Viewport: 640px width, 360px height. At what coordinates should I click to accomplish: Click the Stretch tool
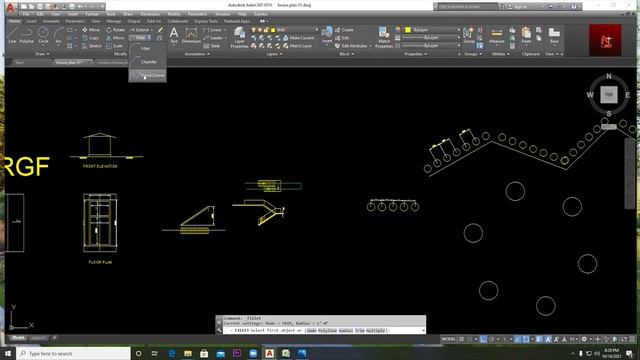(92, 46)
